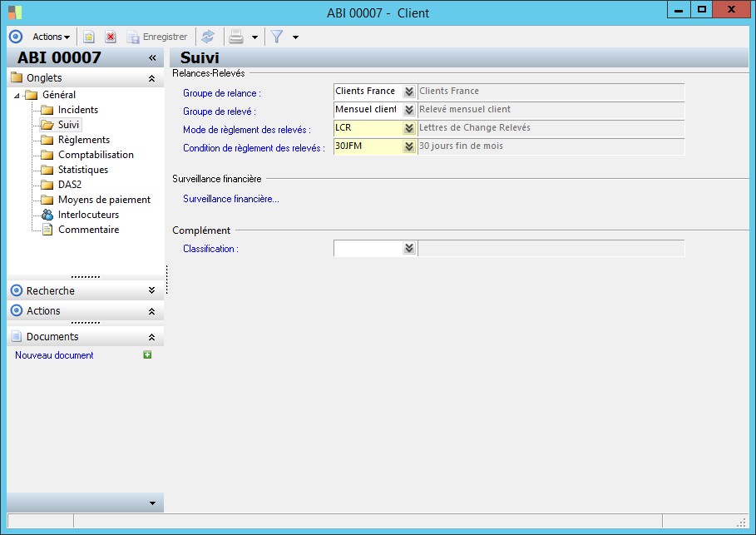Viewport: 756px width, 535px height.
Task: Click the Nouveau document link
Action: (54, 355)
